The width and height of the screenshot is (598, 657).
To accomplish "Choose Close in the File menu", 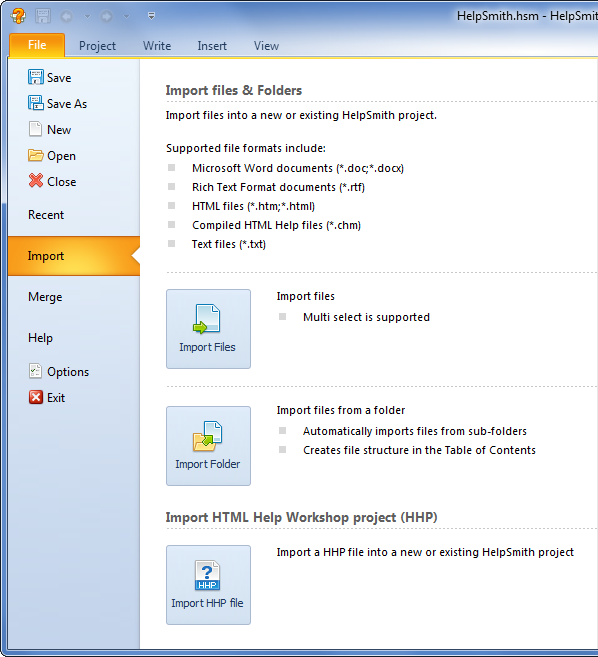I will 62,182.
